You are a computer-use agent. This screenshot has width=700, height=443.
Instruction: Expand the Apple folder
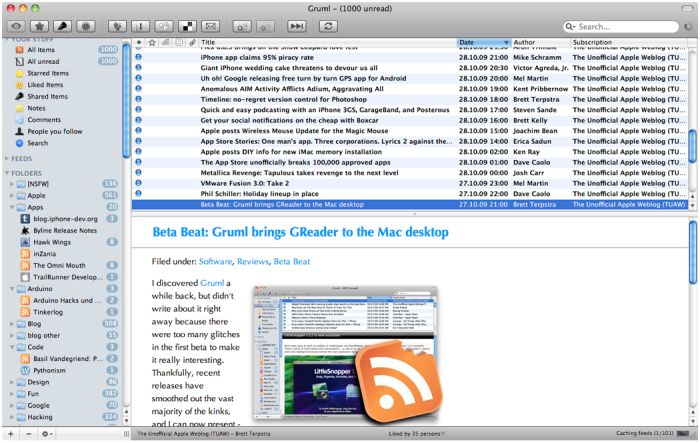[12, 196]
